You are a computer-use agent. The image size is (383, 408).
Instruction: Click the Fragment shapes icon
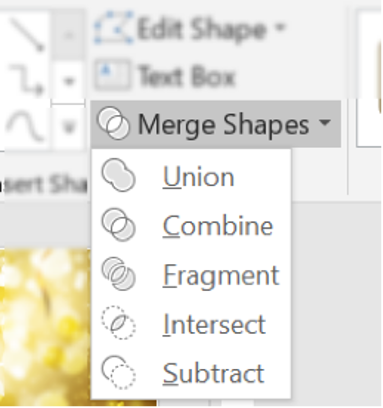pyautogui.click(x=118, y=274)
